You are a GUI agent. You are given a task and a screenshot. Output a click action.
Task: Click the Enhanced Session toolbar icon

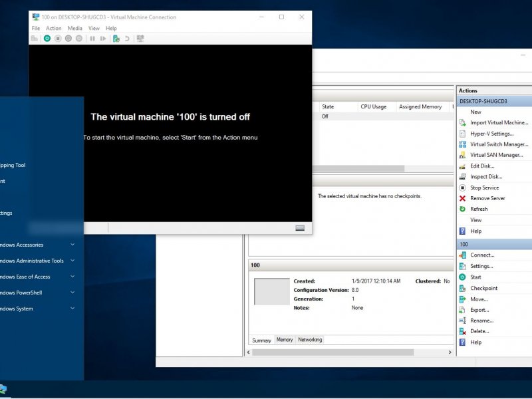(140, 39)
